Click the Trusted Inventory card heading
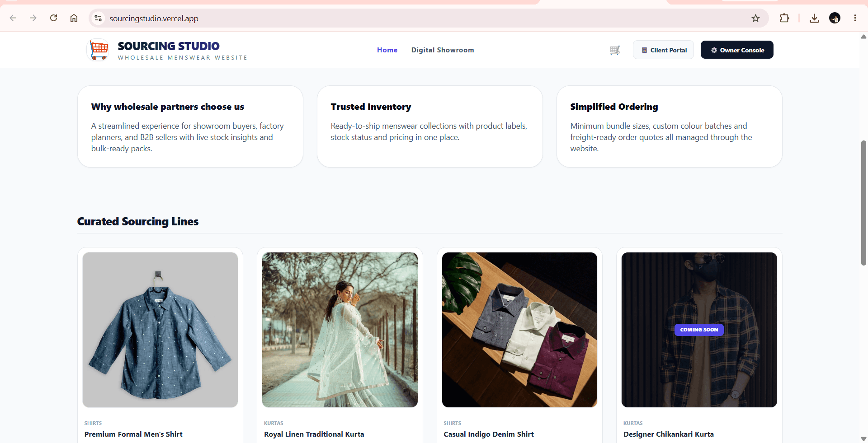The height and width of the screenshot is (443, 868). tap(371, 107)
